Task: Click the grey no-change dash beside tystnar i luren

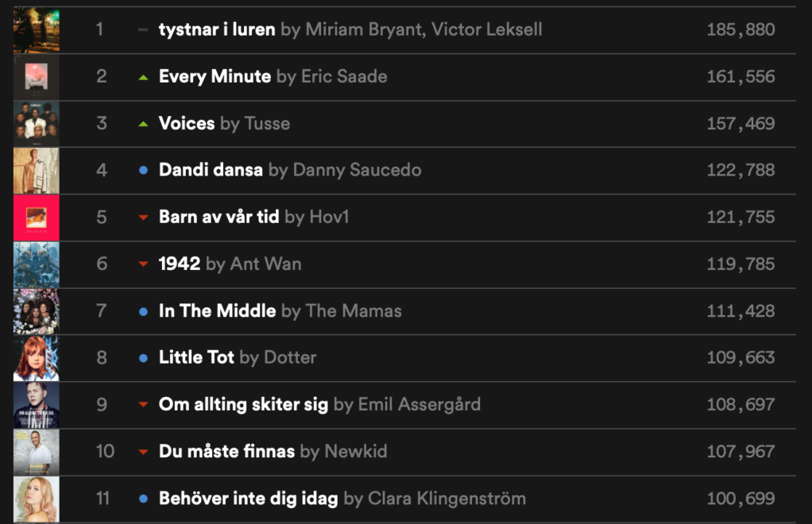Action: pyautogui.click(x=143, y=30)
